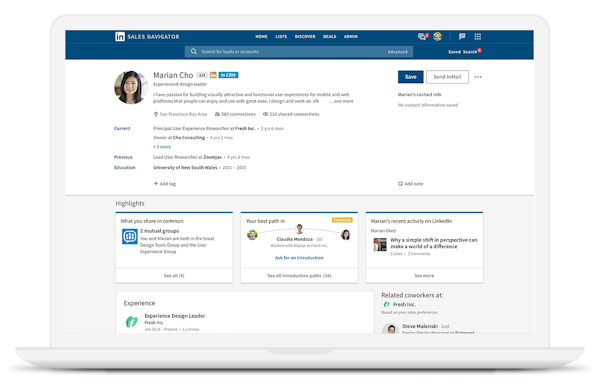The width and height of the screenshot is (600, 391).
Task: Click the LinkedIn Sales Navigator logo
Action: click(x=147, y=37)
